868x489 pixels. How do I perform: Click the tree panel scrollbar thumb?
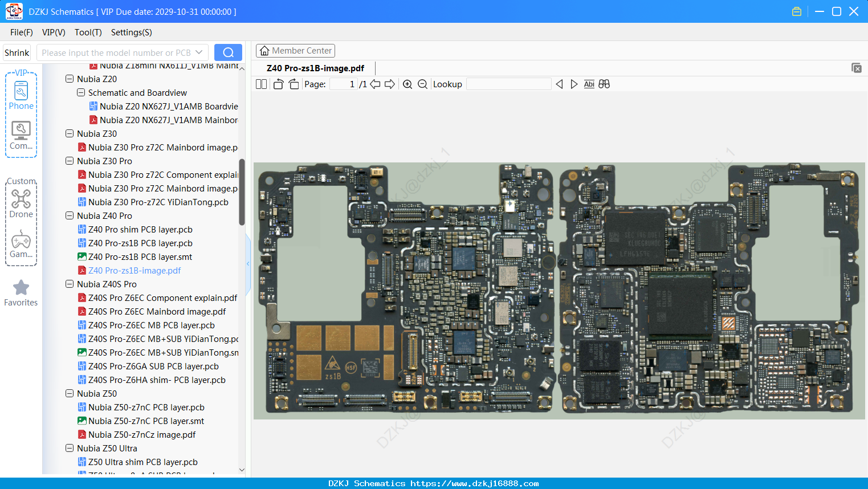(x=242, y=191)
